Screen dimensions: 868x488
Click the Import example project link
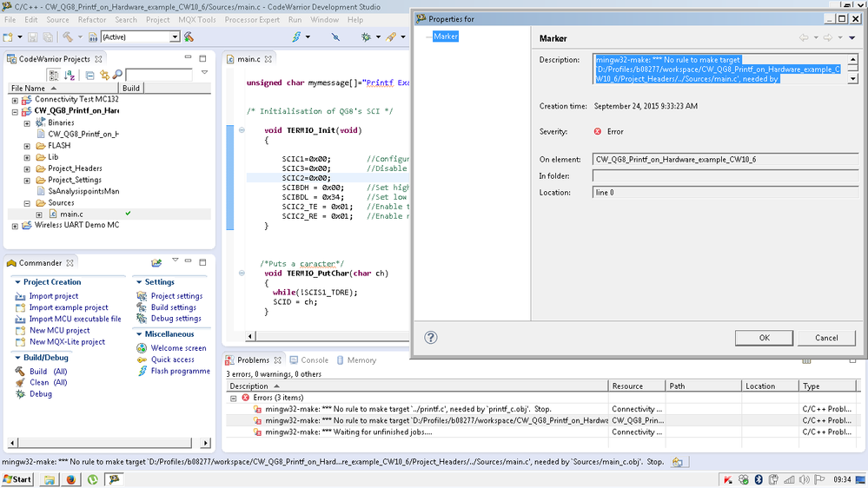coord(69,307)
